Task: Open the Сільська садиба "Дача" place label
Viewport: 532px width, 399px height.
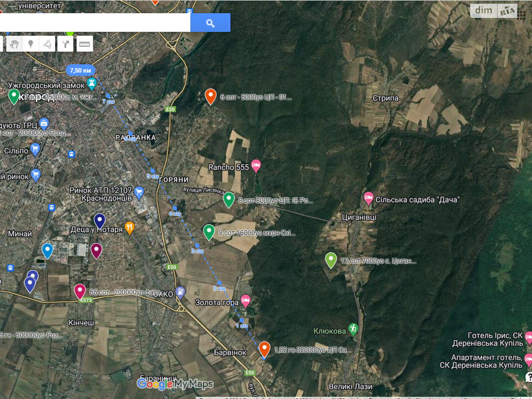Action: [417, 200]
